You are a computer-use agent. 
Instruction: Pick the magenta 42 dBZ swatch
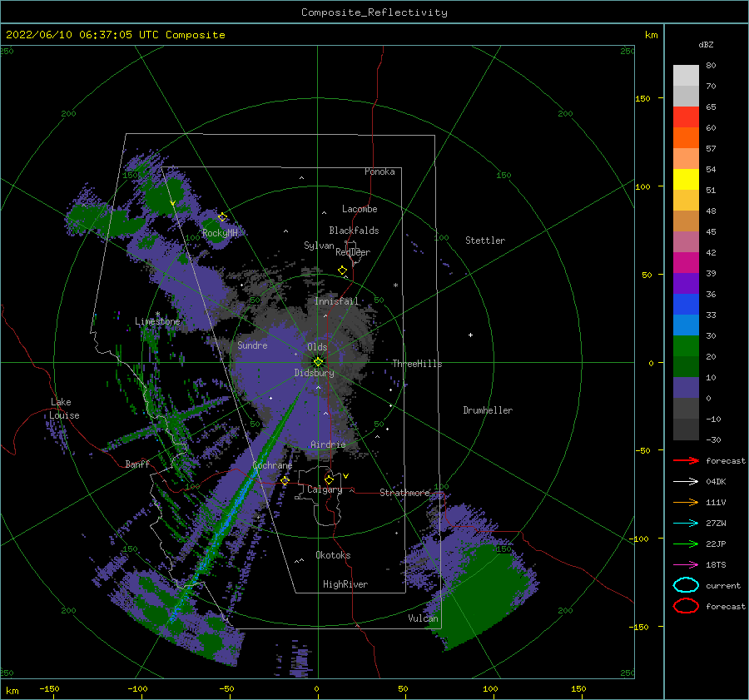686,263
